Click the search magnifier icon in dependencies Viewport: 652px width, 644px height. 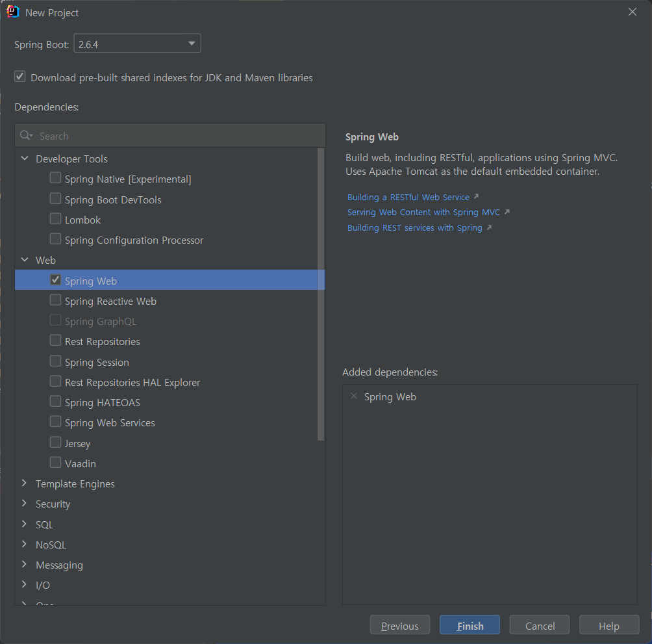coord(26,136)
